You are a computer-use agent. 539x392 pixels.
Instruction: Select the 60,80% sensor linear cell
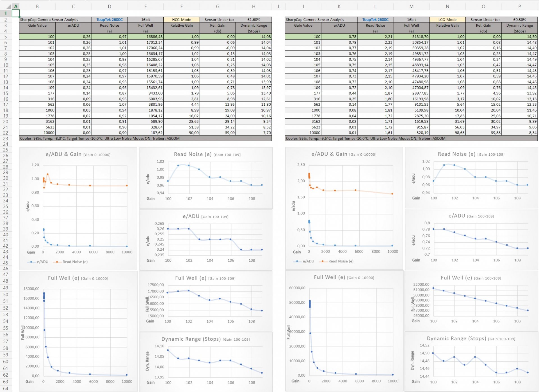click(x=519, y=20)
